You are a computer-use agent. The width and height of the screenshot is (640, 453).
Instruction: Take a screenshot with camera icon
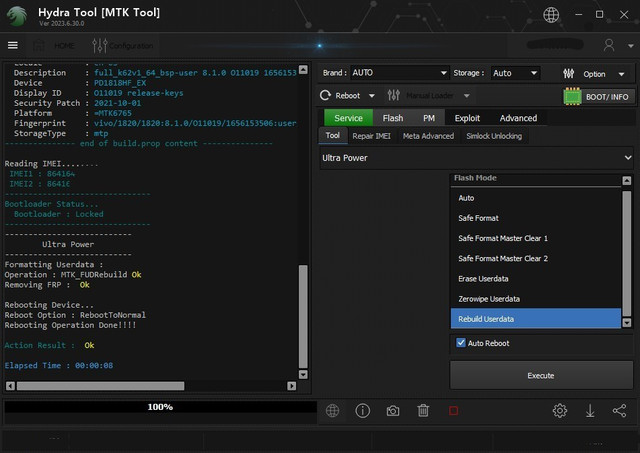pyautogui.click(x=393, y=411)
